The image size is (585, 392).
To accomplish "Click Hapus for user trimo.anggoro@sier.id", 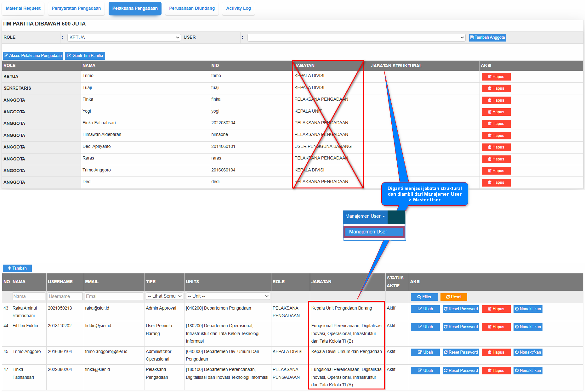I will tap(496, 352).
